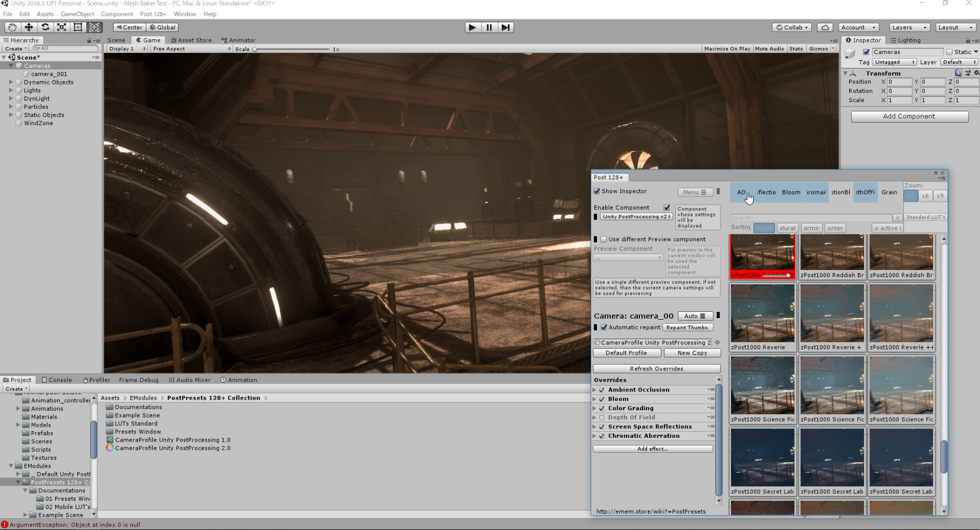Expand the Static Objects hierarchy item
Image resolution: width=980 pixels, height=530 pixels.
pos(11,115)
